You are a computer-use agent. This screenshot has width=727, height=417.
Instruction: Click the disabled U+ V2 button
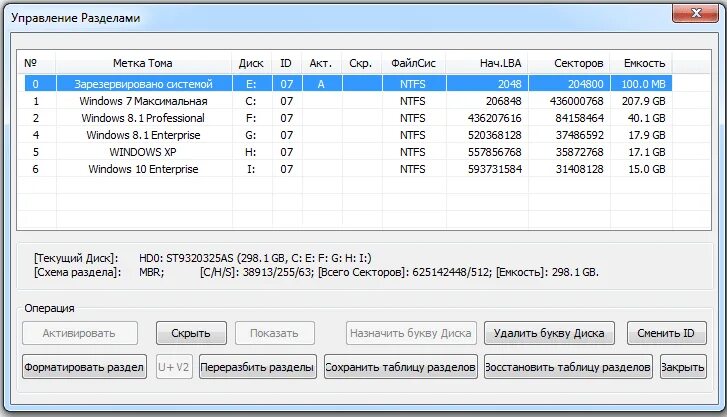click(x=174, y=367)
